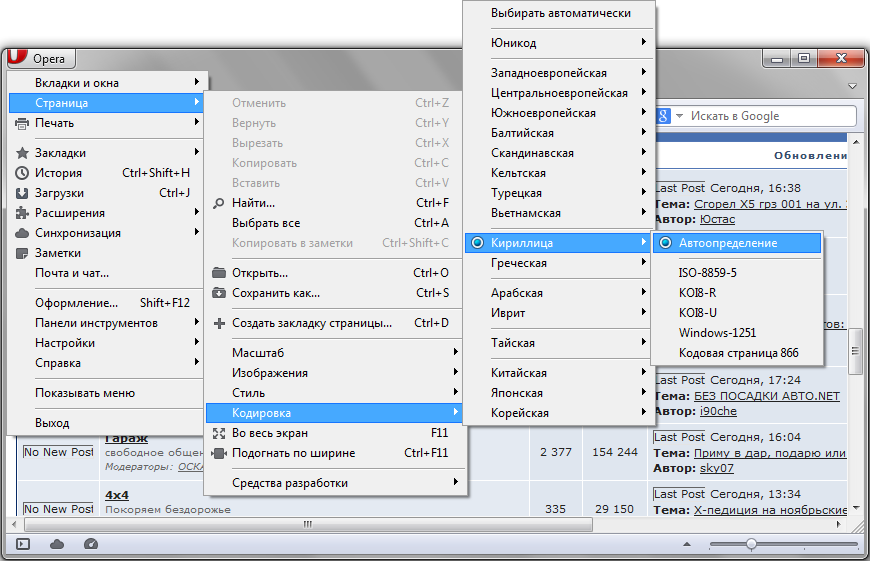Image resolution: width=870 pixels, height=561 pixels.
Task: Open Сгорел Х5 topic link
Action: [770, 204]
